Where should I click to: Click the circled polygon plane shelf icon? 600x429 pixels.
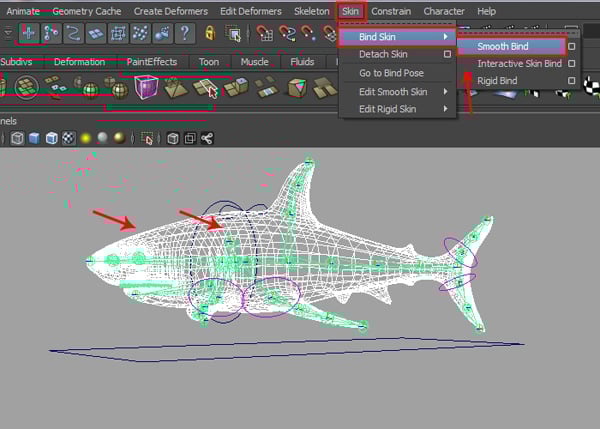click(26, 88)
